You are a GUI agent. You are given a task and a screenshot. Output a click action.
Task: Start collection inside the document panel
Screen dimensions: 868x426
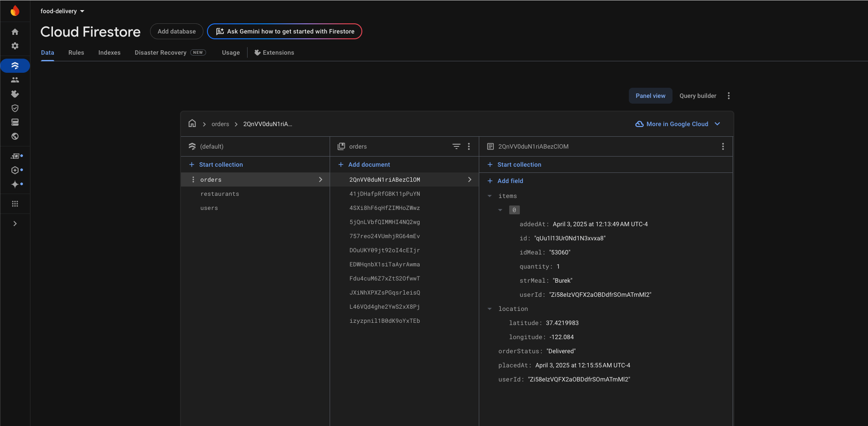pos(514,164)
